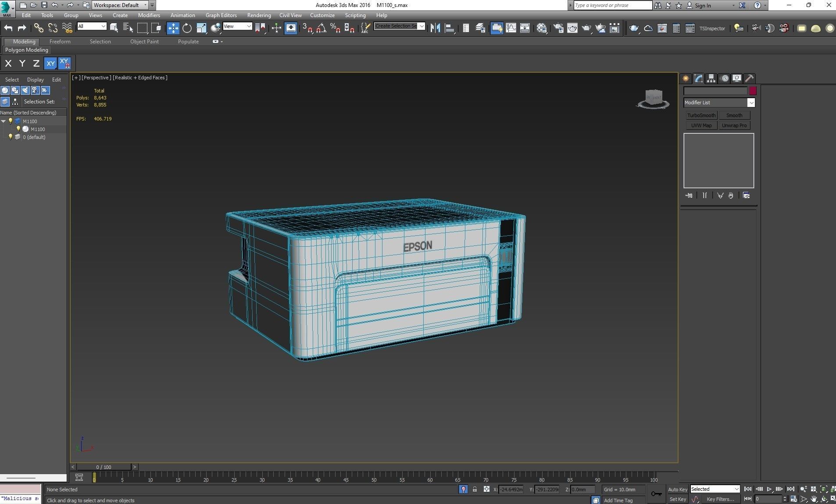Viewport: 836px width, 504px height.
Task: Click the TurboSmooth modifier button
Action: tap(701, 115)
